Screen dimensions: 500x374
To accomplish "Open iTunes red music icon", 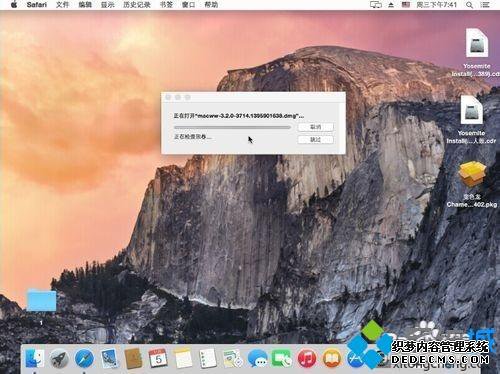I will pyautogui.click(x=307, y=359).
